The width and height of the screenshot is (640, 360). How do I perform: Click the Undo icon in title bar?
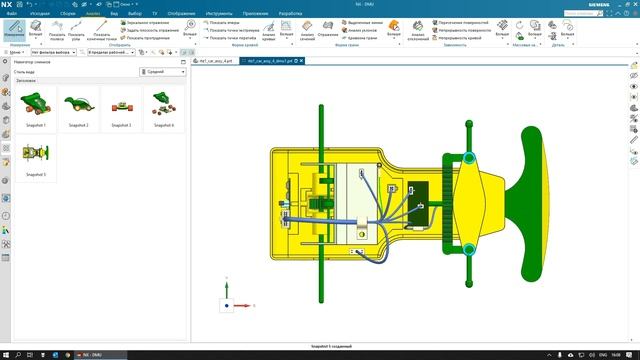[29, 4]
